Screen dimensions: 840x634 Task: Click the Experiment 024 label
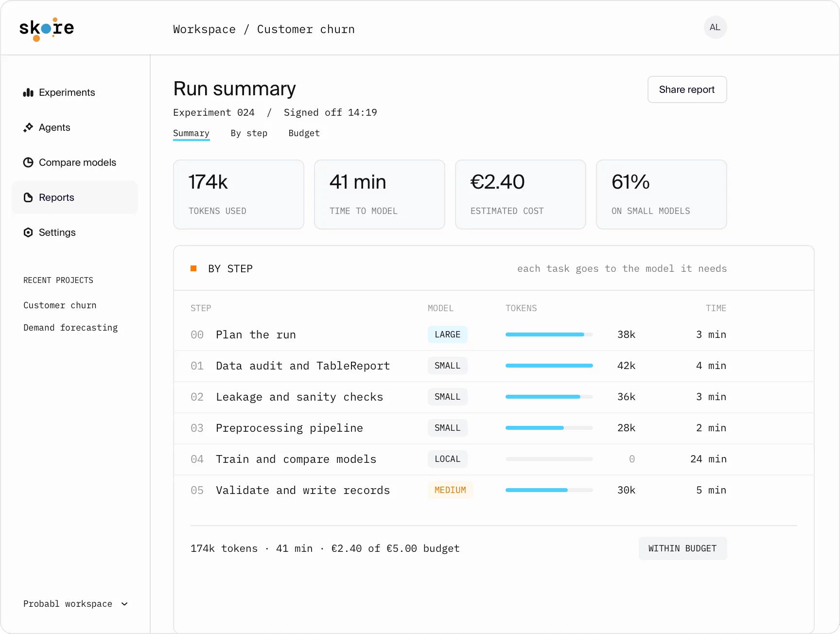point(214,112)
